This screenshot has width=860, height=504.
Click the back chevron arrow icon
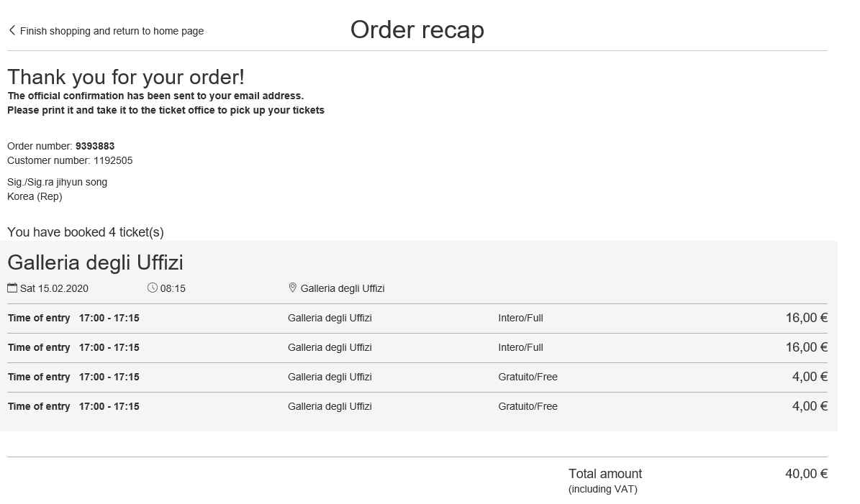12,30
